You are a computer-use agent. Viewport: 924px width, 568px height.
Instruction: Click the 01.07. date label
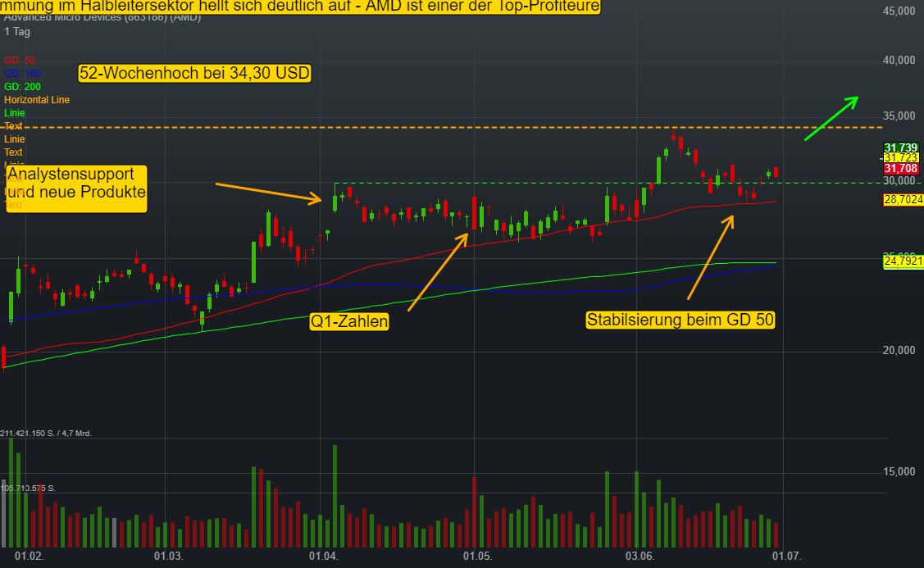787,556
